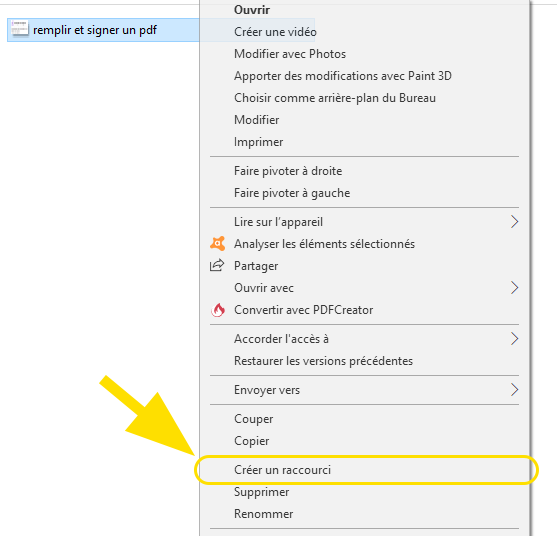Click the Avast icon beside Analyser les éléments
The image size is (557, 536).
tap(217, 244)
